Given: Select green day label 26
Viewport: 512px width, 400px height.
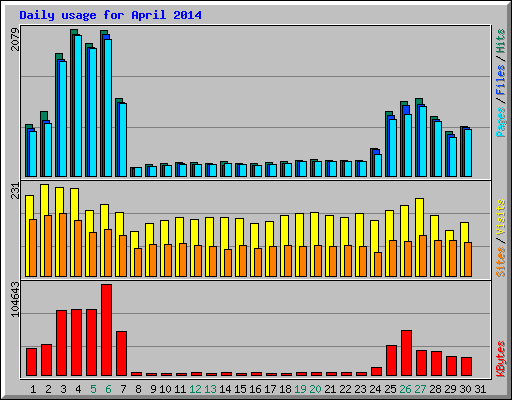Looking at the screenshot, I should [405, 389].
